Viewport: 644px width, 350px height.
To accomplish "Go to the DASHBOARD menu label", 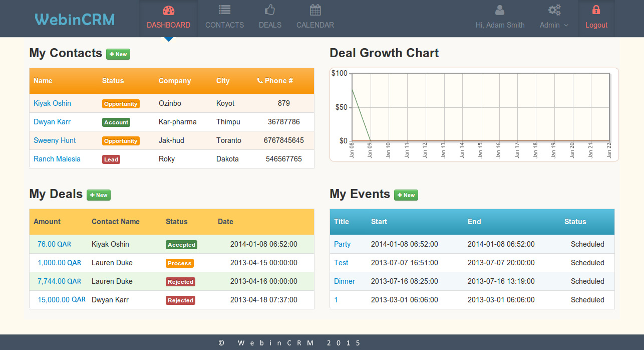I will point(169,25).
